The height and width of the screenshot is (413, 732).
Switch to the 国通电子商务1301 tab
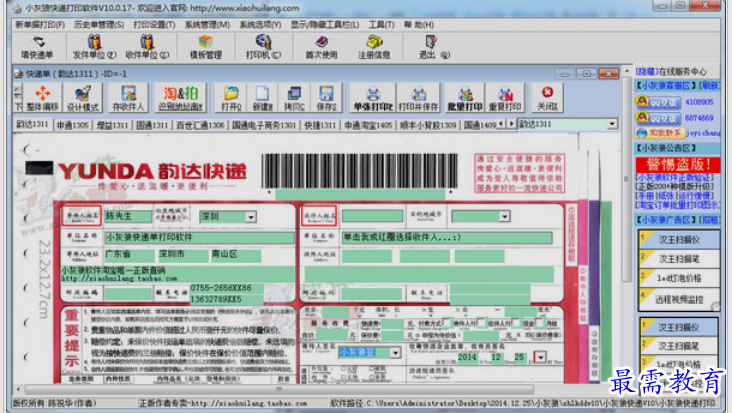264,125
